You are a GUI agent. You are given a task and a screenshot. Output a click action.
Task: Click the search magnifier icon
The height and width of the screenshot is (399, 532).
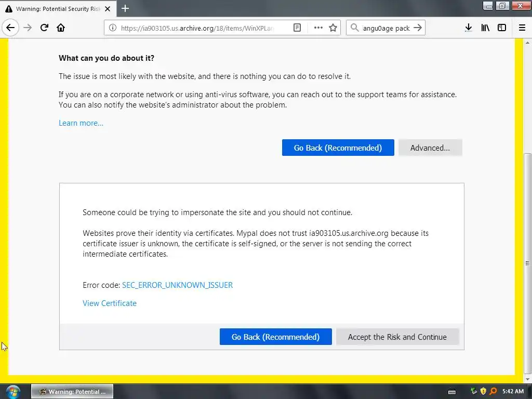coord(354,28)
